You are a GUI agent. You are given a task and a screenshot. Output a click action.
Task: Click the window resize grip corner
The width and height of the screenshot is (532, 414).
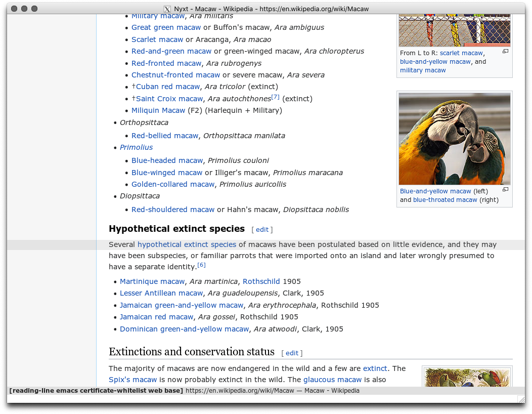click(521, 399)
